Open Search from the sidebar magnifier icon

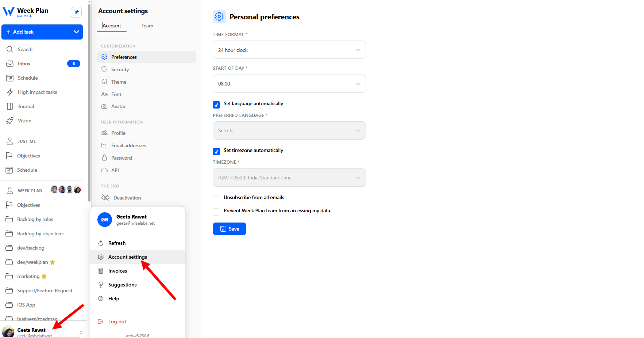point(10,49)
